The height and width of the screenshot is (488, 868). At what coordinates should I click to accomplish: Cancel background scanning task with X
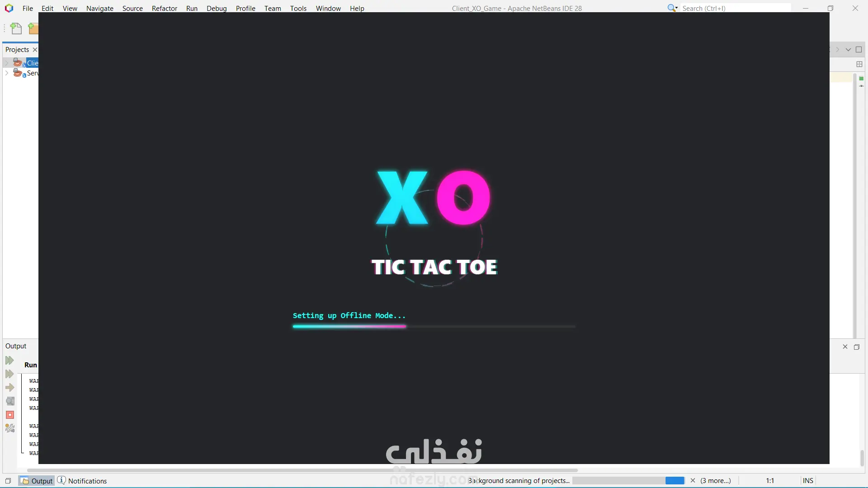point(693,480)
